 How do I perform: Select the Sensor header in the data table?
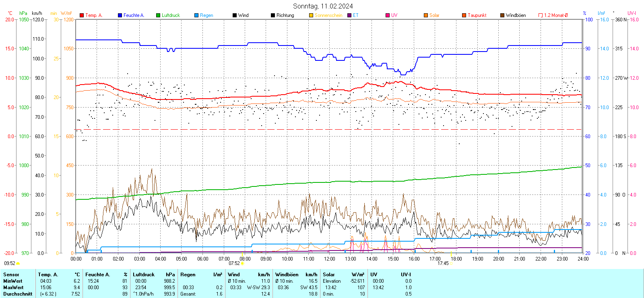click(x=11, y=275)
